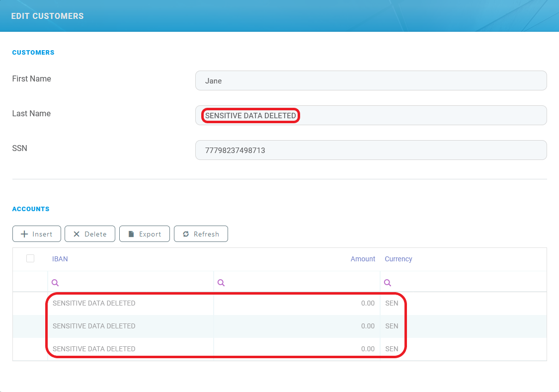Click the circular arrows Refresh icon
The image size is (559, 392).
[x=186, y=234]
